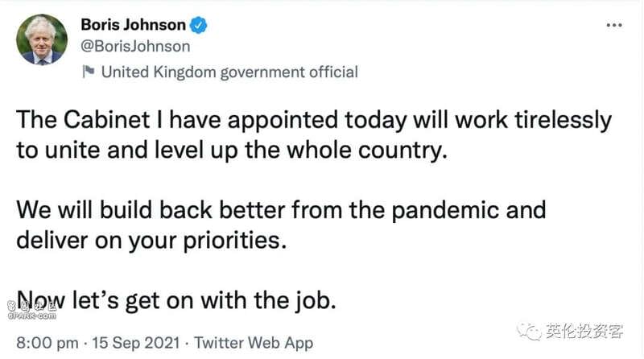Click the line 'to unite and level up'
This screenshot has width=644, height=359.
coord(232,151)
